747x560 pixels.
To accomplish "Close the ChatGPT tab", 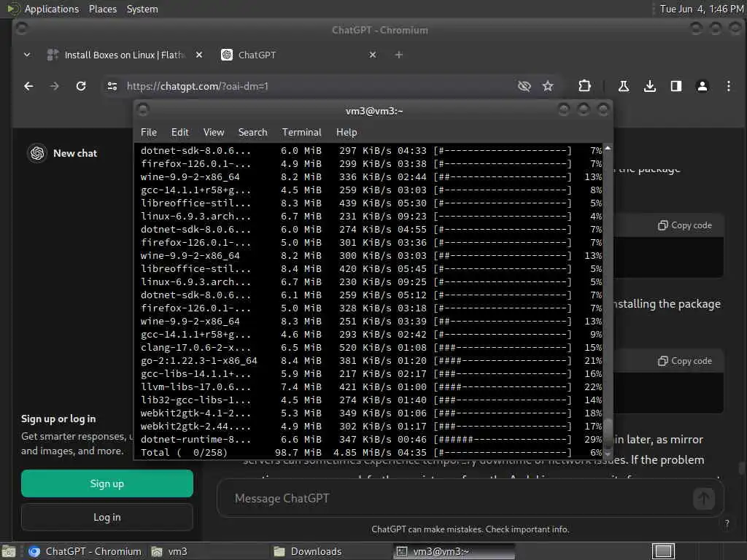I will [x=373, y=55].
